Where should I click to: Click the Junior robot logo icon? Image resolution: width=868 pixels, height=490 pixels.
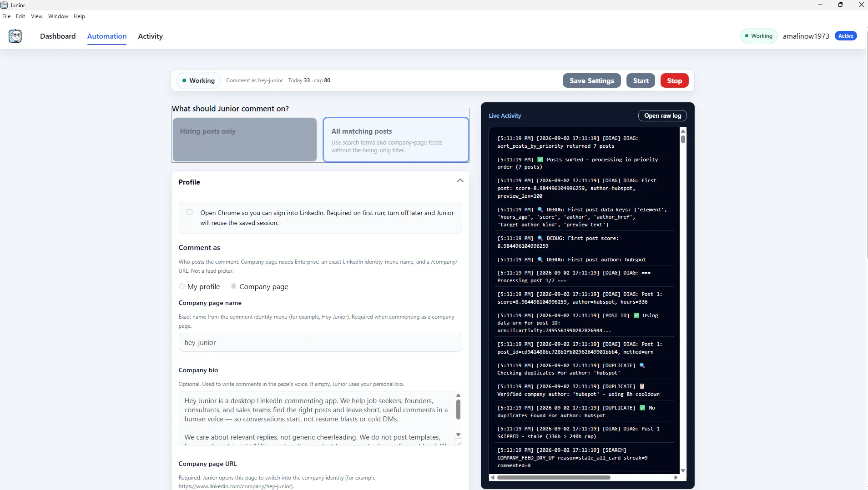click(15, 36)
